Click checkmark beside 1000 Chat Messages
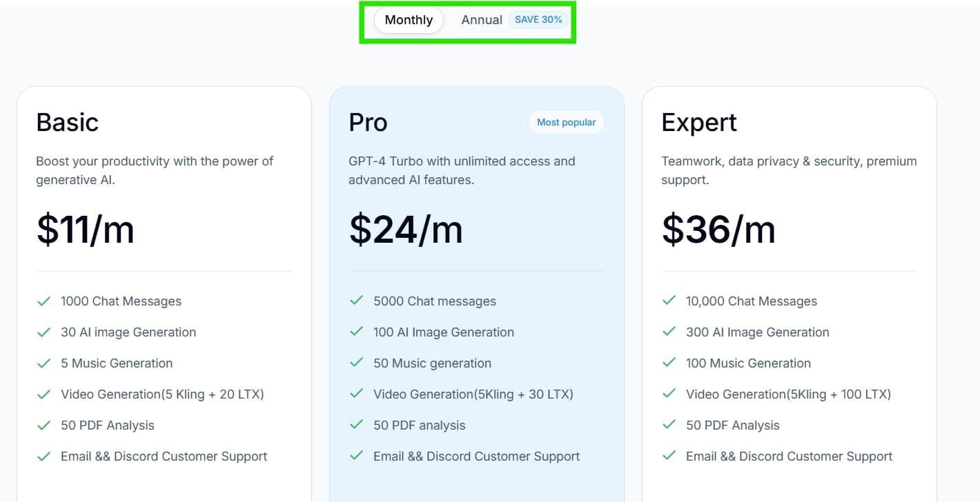The height and width of the screenshot is (502, 980). pyautogui.click(x=44, y=301)
